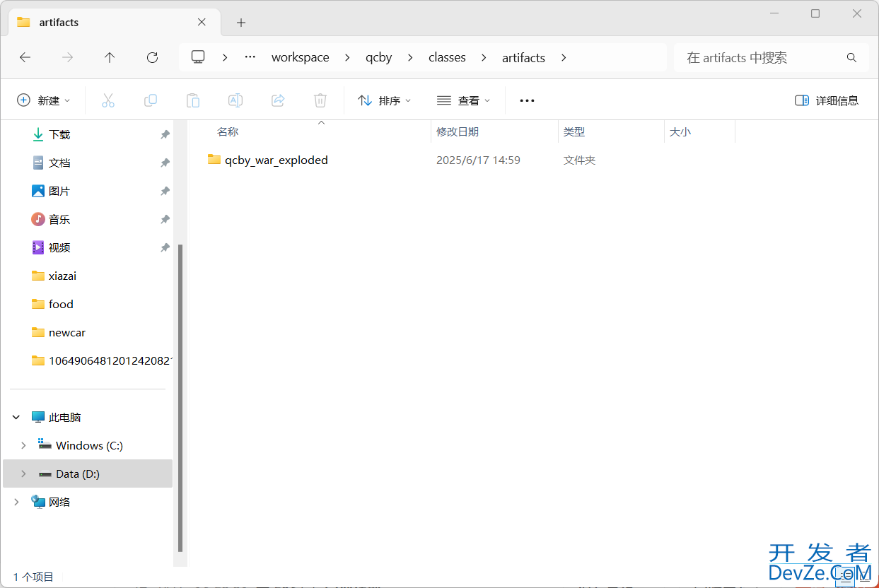Open the 查看 view dropdown
Image resolution: width=879 pixels, height=588 pixels.
tap(463, 100)
